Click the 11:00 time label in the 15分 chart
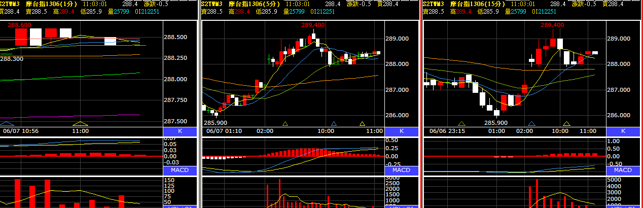The image size is (644, 208). click(x=588, y=131)
